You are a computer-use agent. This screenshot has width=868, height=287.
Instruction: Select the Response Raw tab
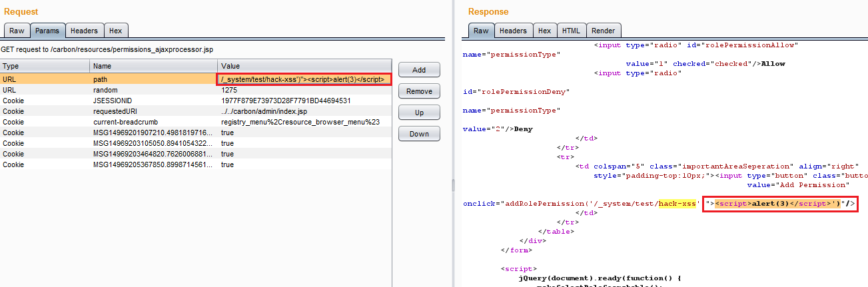481,31
